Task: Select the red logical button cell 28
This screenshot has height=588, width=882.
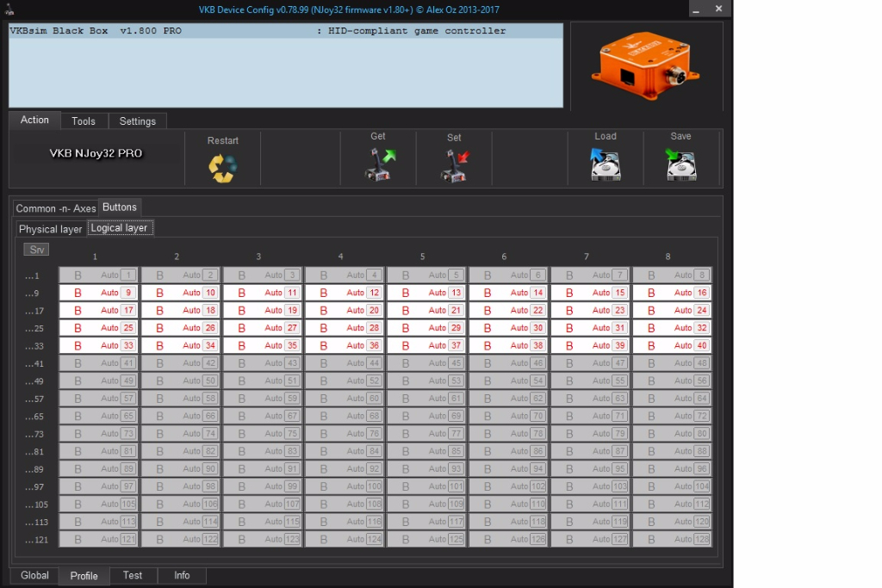Action: pyautogui.click(x=345, y=328)
